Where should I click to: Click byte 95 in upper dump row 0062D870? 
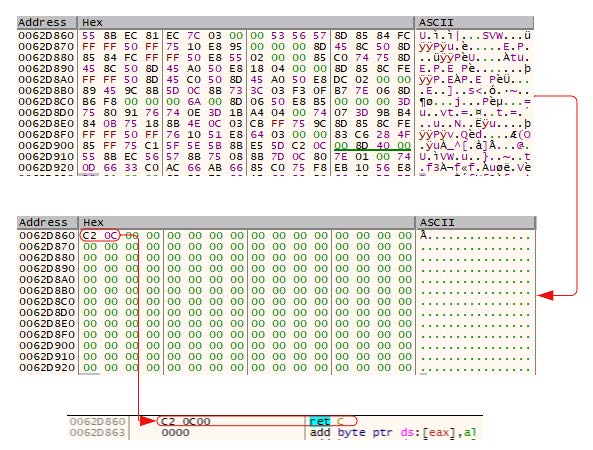click(x=236, y=47)
